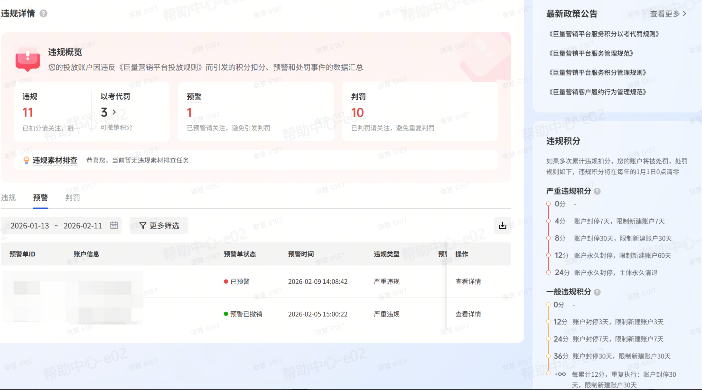Click 严重违规 in the 已预警 row
702x390 pixels.
coord(386,282)
